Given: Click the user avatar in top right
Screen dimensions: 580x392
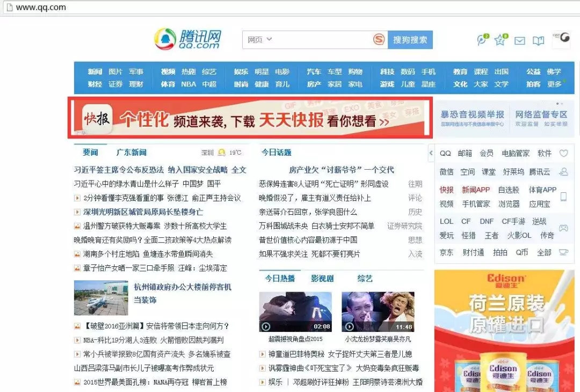Looking at the screenshot, I should (562, 39).
